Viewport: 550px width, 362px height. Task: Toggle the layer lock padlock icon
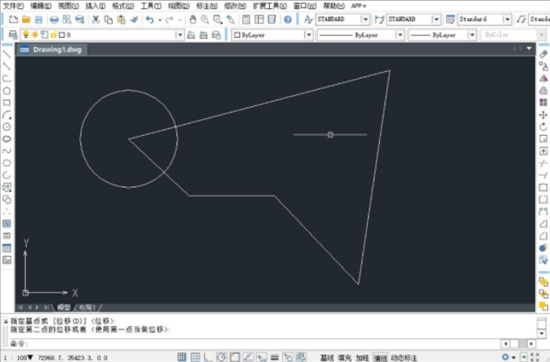(53, 35)
